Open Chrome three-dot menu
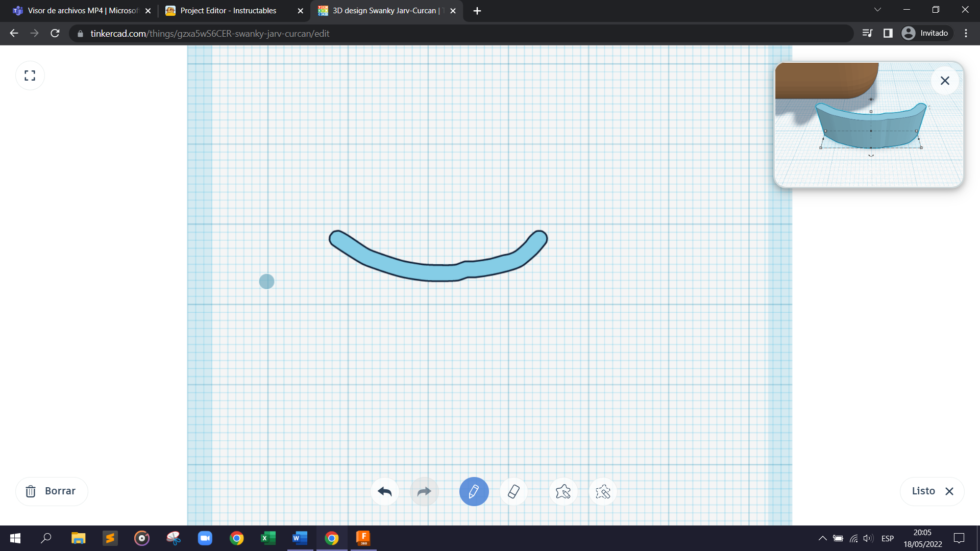 pyautogui.click(x=966, y=33)
